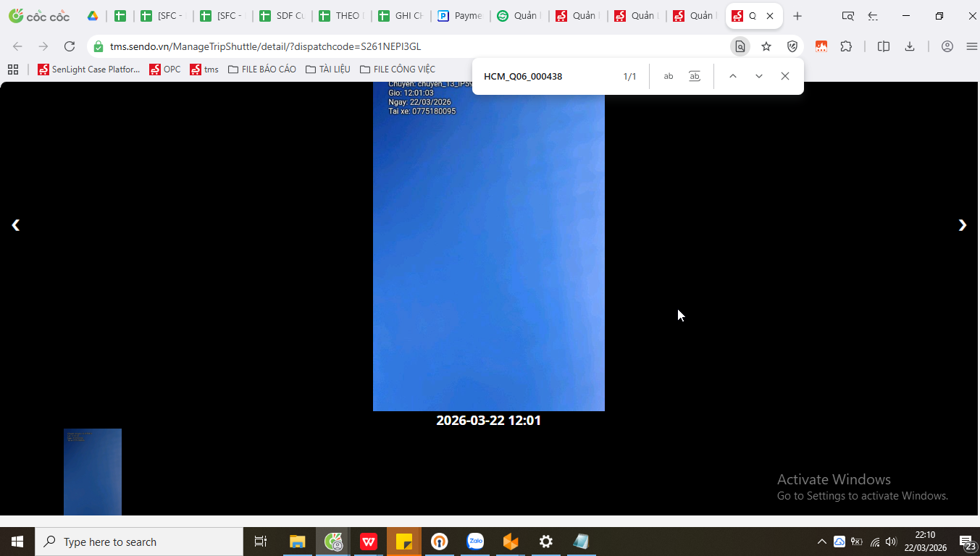
Task: Click the Windows search box
Action: coord(139,542)
